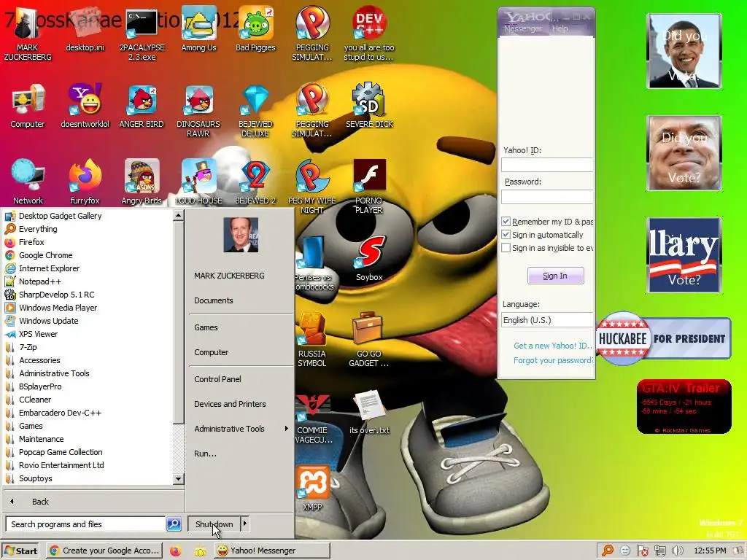Click programs list scrollbar down arrow
The image size is (747, 560).
tap(178, 478)
